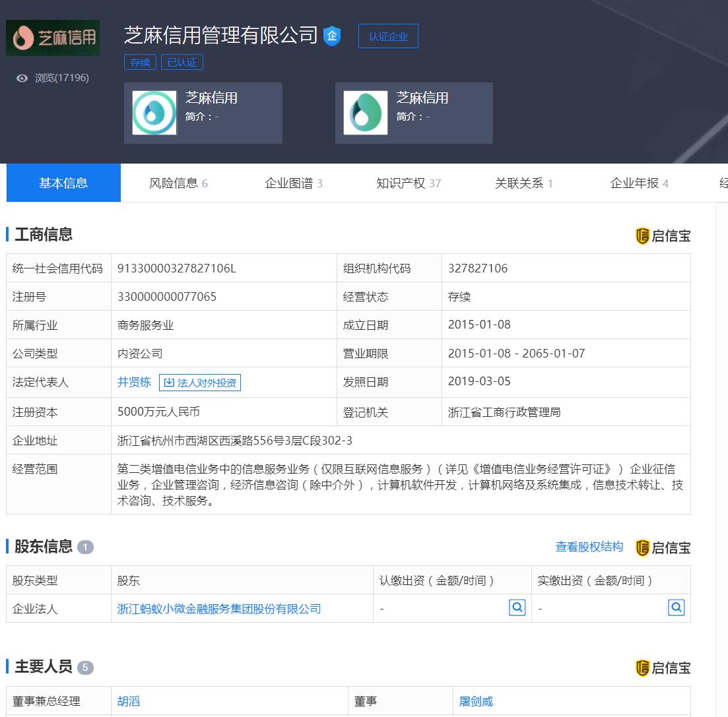Open 查看股权结构 link
The image size is (728, 717).
[589, 547]
